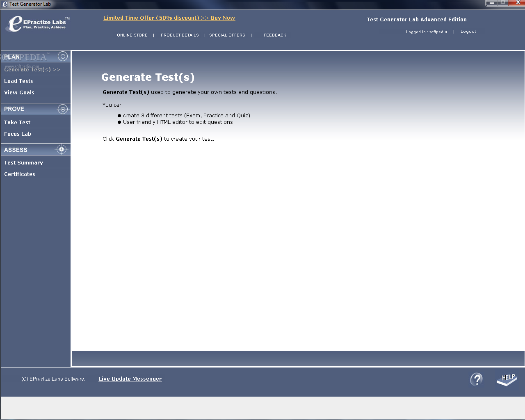Open Test Summary in the sidebar
This screenshot has width=525, height=420.
(23, 163)
